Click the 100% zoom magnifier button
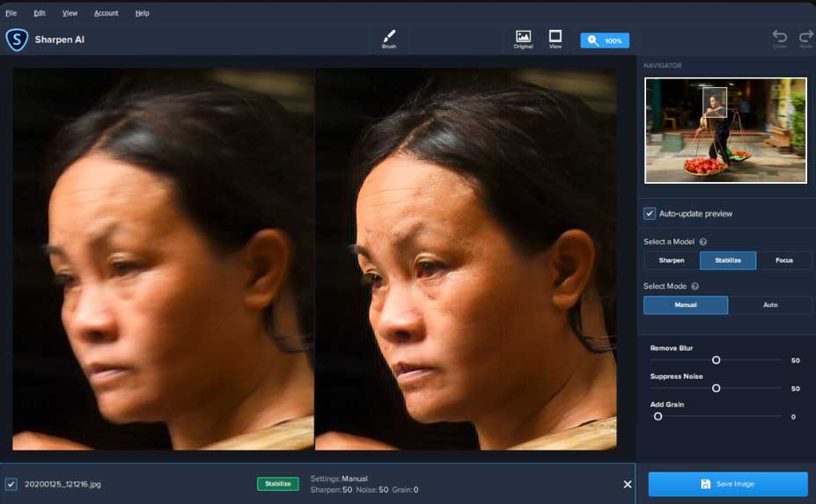816x504 pixels. (x=605, y=40)
